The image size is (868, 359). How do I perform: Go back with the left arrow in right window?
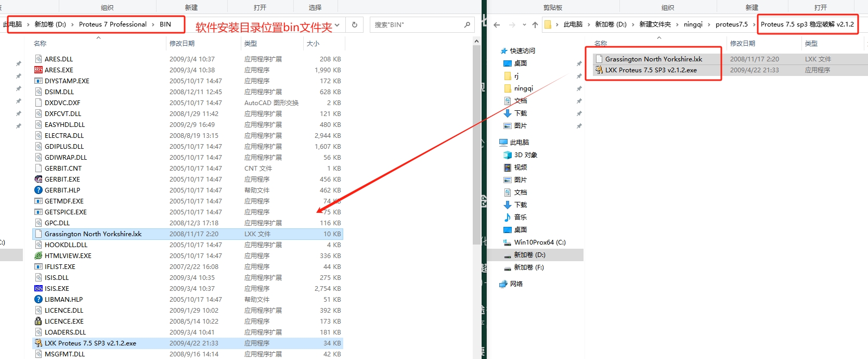point(497,24)
